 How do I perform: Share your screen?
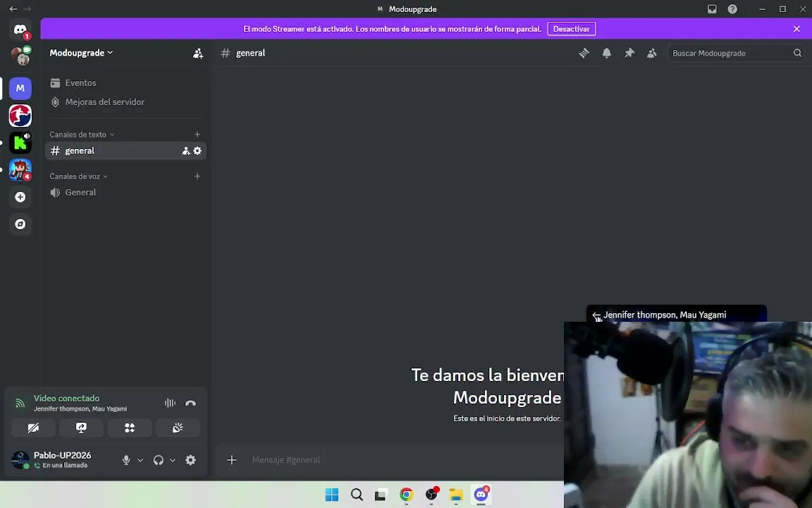(x=81, y=428)
